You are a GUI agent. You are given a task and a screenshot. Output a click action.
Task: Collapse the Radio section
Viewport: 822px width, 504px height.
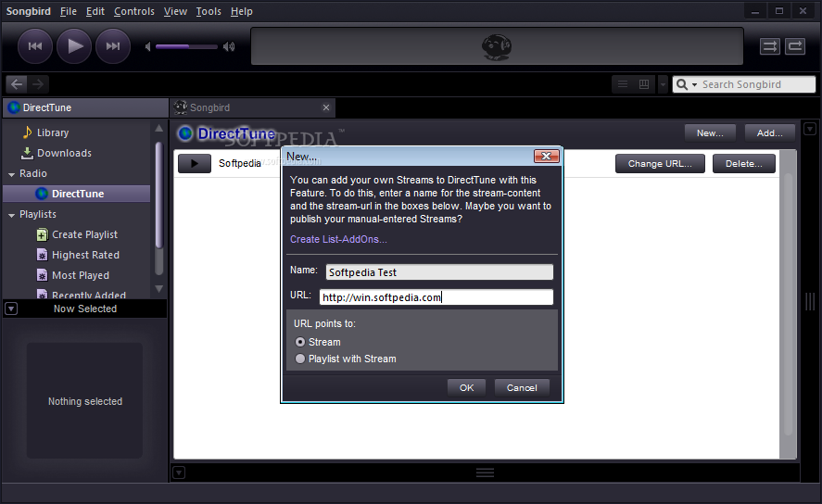[11, 174]
